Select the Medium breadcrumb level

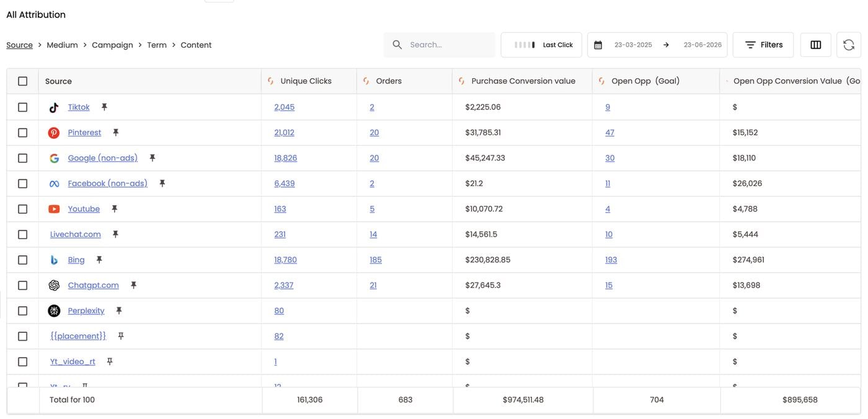[62, 45]
